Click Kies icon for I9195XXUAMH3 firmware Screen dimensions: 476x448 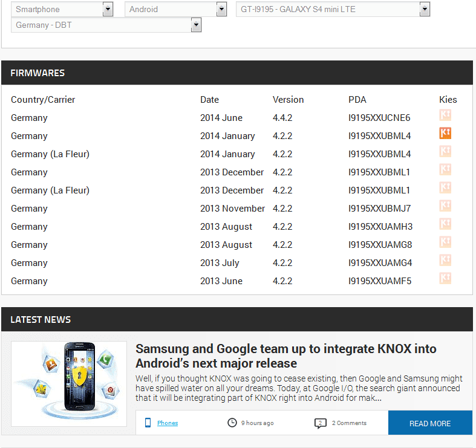[x=445, y=224]
